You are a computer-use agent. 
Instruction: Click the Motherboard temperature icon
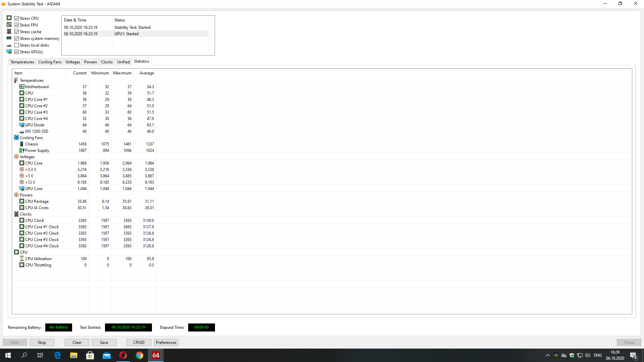click(x=22, y=86)
